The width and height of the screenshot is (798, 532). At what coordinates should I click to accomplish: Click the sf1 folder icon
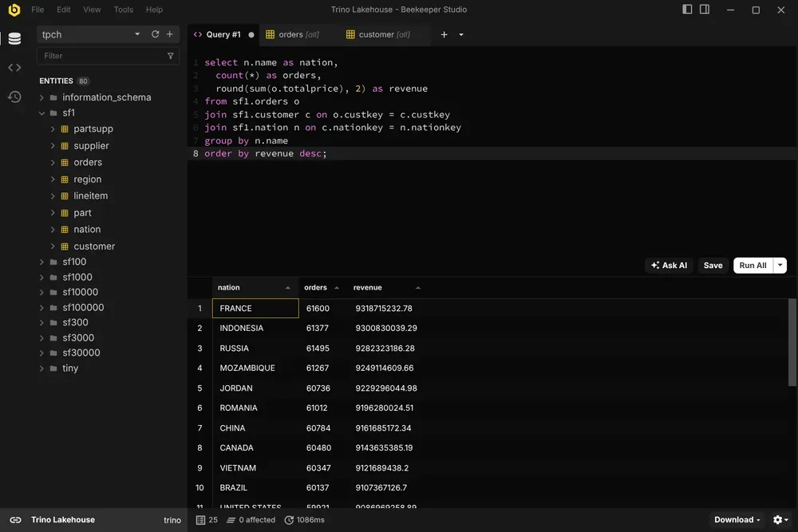pyautogui.click(x=53, y=113)
